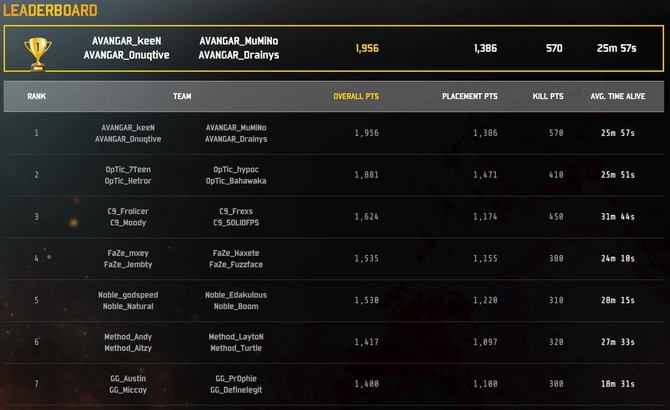Viewport: 670px width, 410px height.
Task: Click the Avg. Time Alive header
Action: 617,97
